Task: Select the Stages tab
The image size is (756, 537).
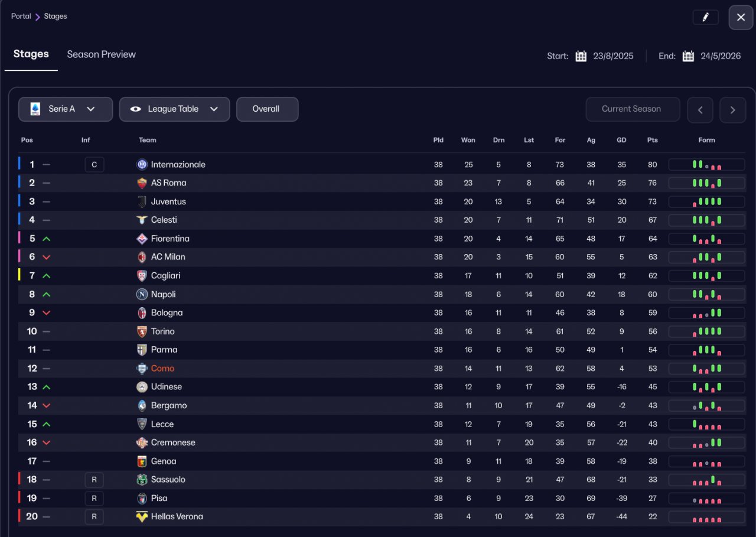Action: [31, 54]
